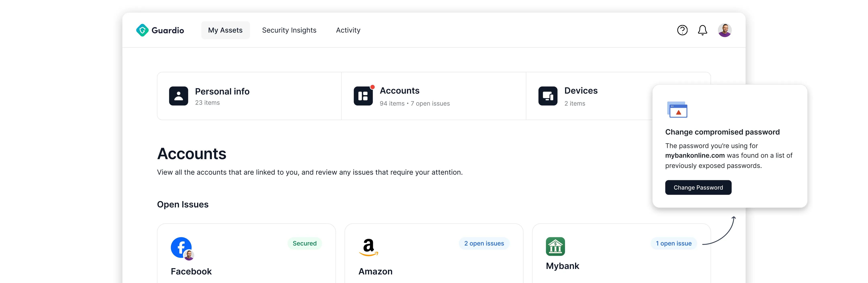Click the '2 open issues' badge
868x283 pixels.
484,243
